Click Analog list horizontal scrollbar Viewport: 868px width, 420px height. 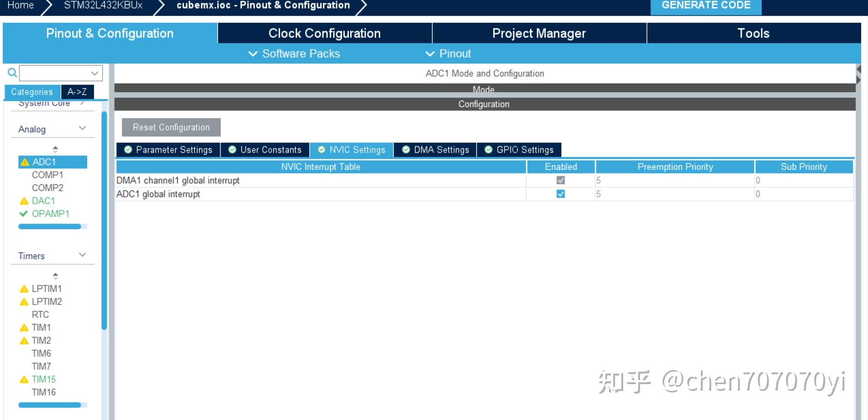[x=50, y=227]
